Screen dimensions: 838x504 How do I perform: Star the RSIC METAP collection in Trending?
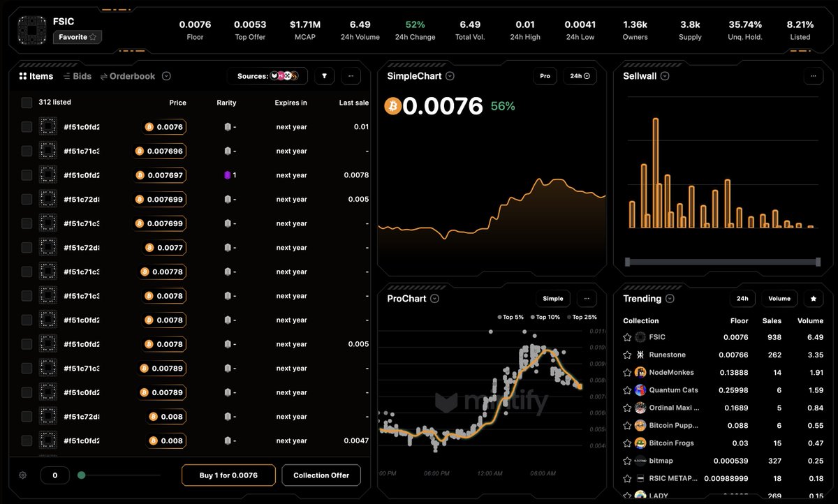tap(627, 478)
